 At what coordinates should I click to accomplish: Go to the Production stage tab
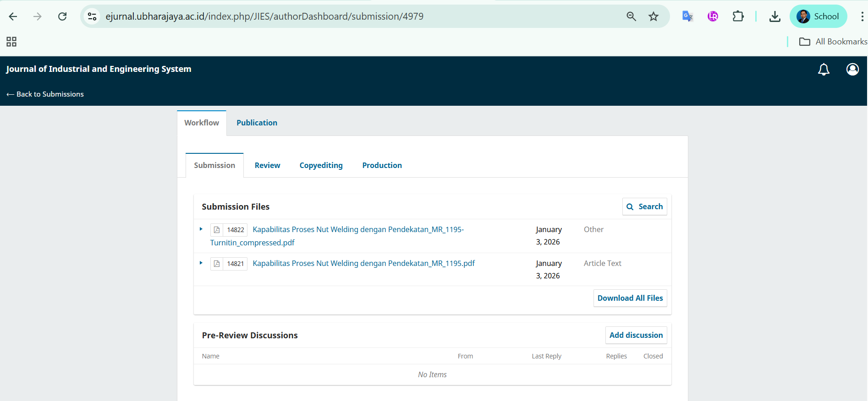pos(382,165)
